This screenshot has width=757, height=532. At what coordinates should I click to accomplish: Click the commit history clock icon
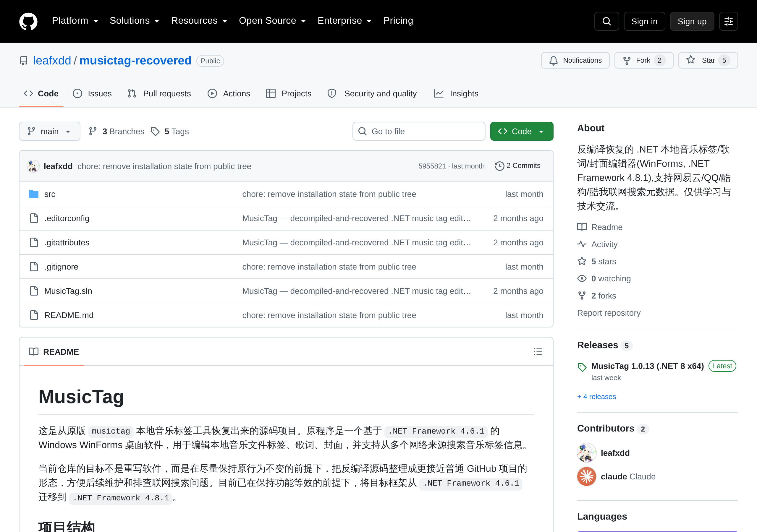click(x=499, y=166)
